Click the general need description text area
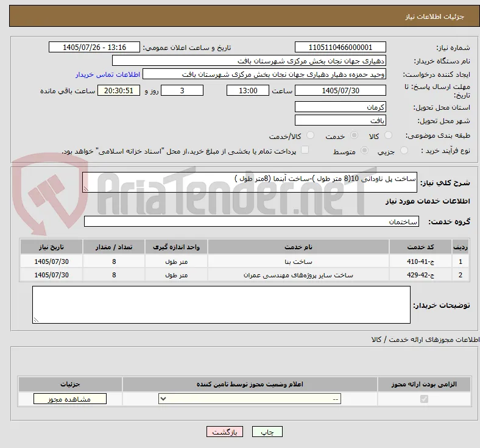This screenshot has height=448, width=480. tap(250, 182)
